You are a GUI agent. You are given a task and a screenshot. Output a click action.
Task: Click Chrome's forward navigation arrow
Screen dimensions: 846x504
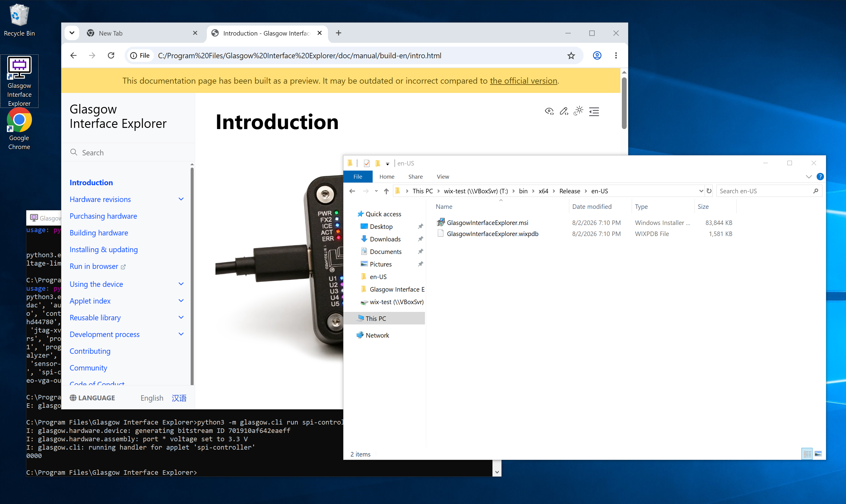[x=92, y=55]
